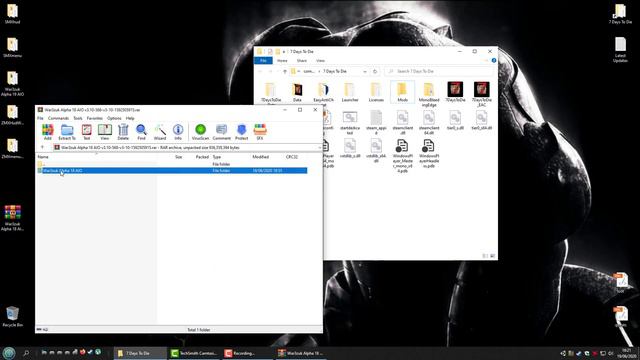Sort by the CRC32 column header

coord(292,157)
